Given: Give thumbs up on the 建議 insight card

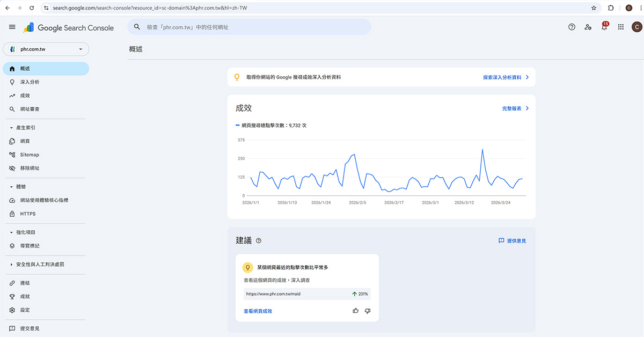Looking at the screenshot, I should (355, 311).
